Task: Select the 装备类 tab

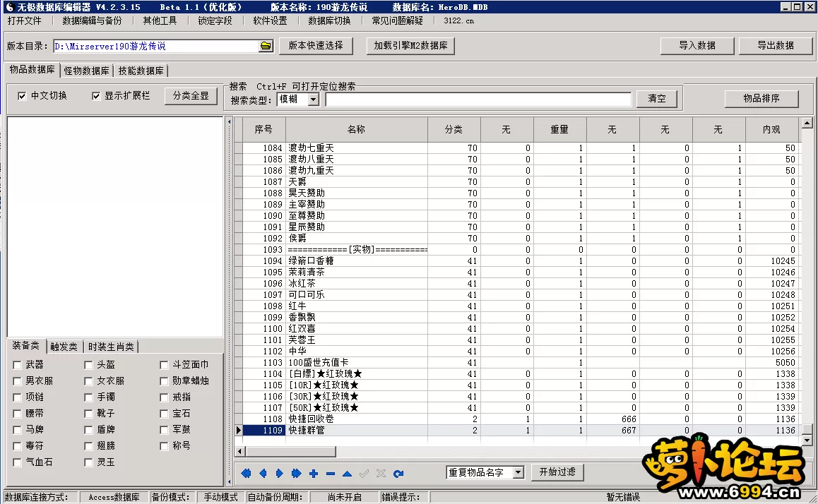Action: click(26, 346)
